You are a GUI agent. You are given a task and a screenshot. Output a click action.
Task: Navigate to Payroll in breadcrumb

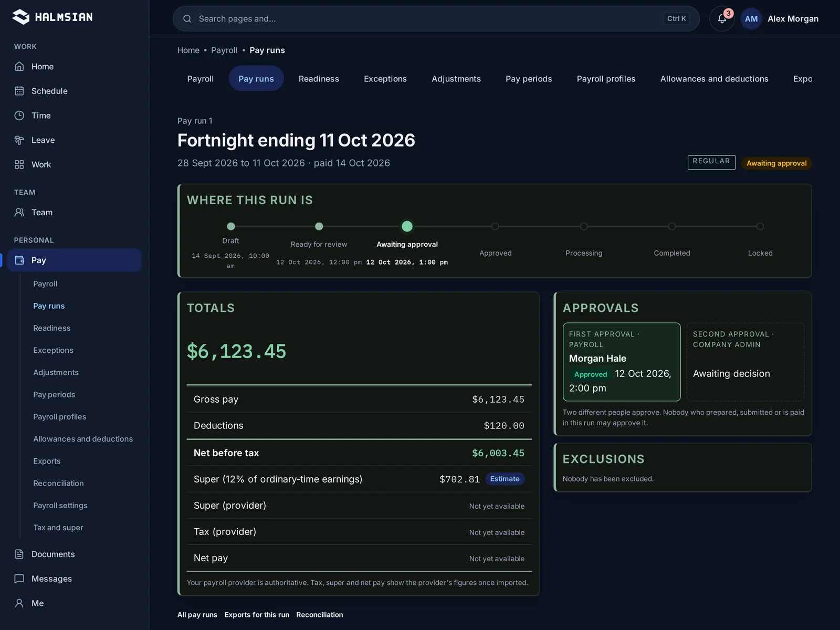point(224,50)
